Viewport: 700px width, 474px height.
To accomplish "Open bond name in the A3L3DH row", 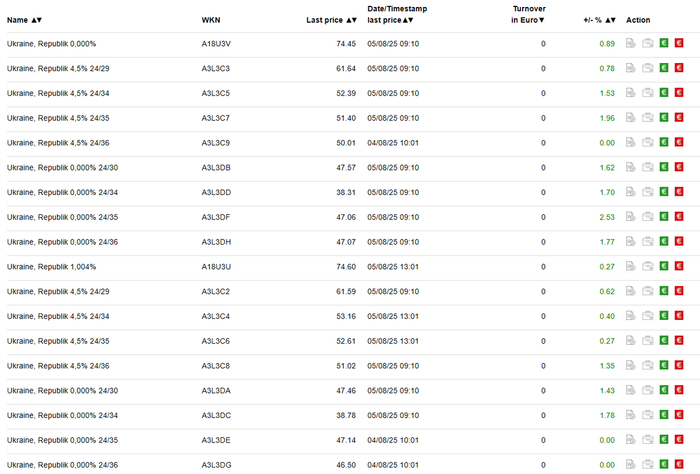I will 62,242.
